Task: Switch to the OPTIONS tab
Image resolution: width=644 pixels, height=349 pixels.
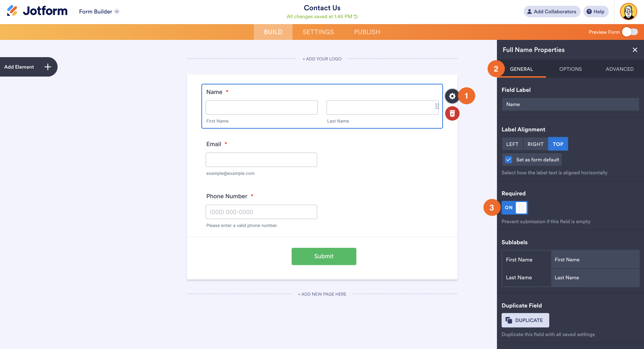Action: pos(570,69)
